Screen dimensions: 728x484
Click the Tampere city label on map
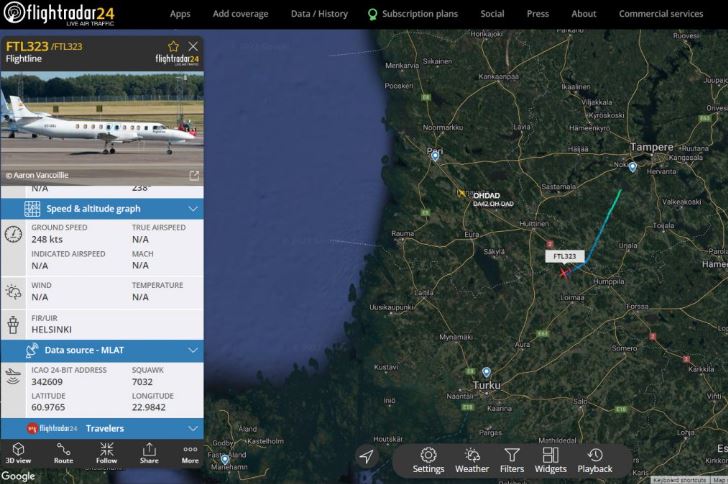[652, 147]
